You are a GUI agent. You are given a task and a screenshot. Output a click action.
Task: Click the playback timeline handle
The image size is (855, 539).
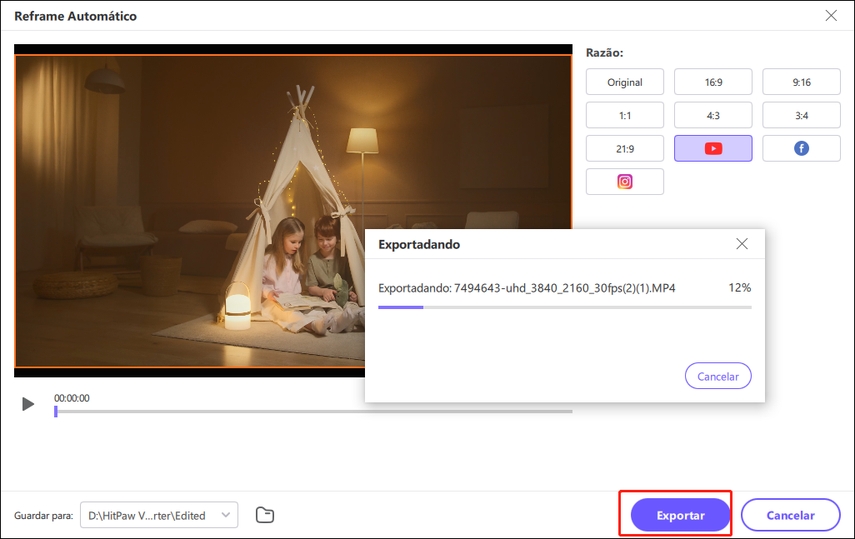56,411
